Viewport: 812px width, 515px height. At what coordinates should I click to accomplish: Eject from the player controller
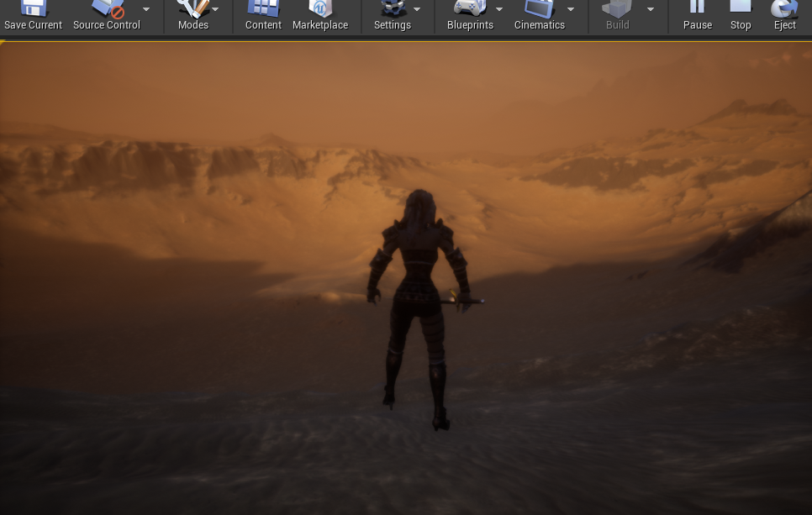click(784, 15)
